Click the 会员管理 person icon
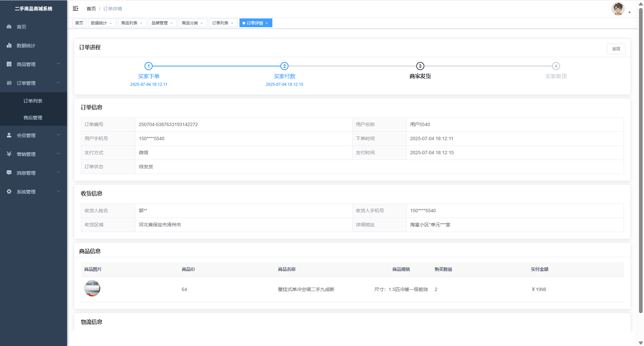This screenshot has height=346, width=644. click(x=9, y=135)
